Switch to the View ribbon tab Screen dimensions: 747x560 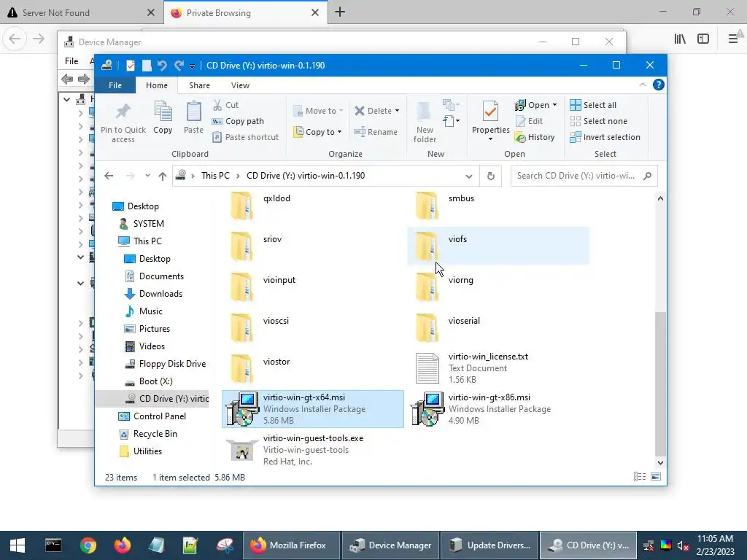coord(240,85)
